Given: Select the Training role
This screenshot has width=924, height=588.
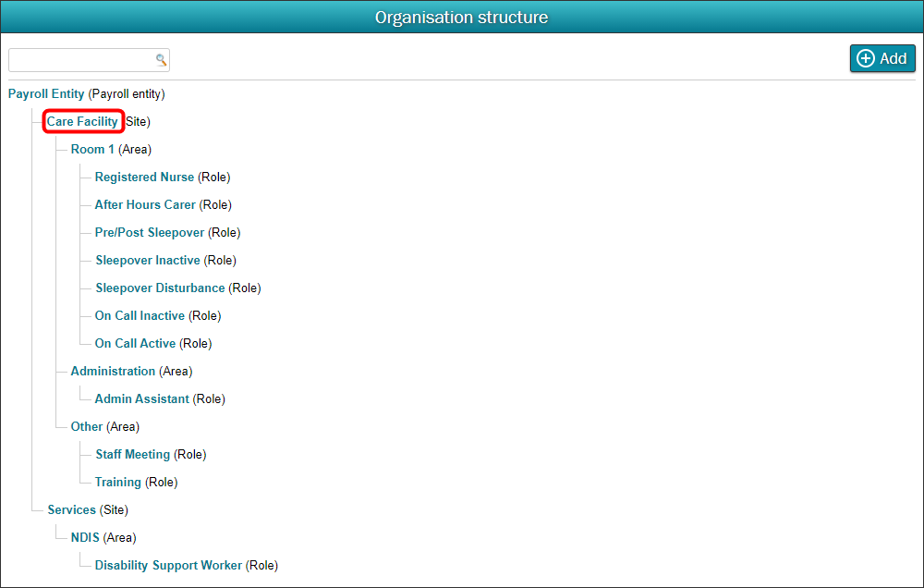Looking at the screenshot, I should [118, 482].
